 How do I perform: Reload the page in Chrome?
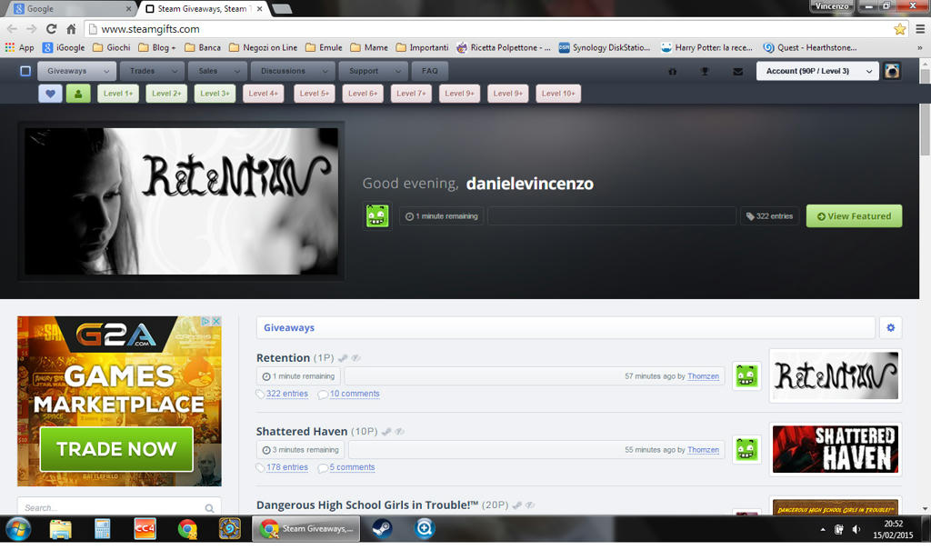51,28
